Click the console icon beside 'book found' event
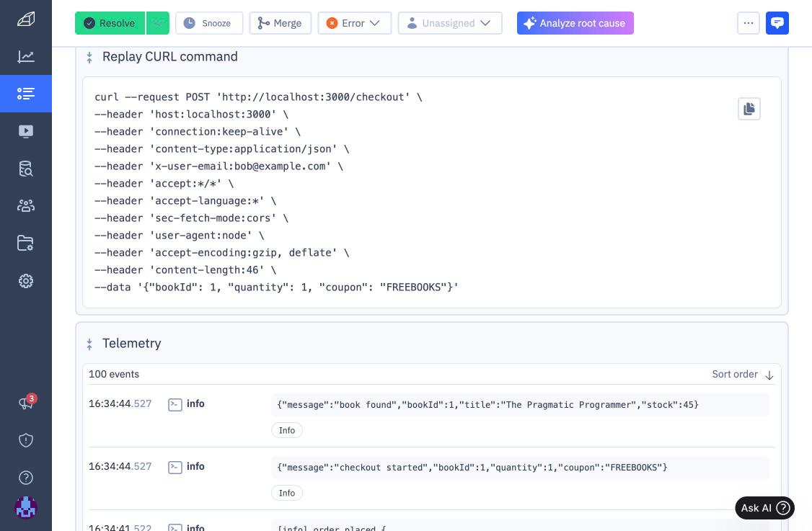 click(x=175, y=405)
